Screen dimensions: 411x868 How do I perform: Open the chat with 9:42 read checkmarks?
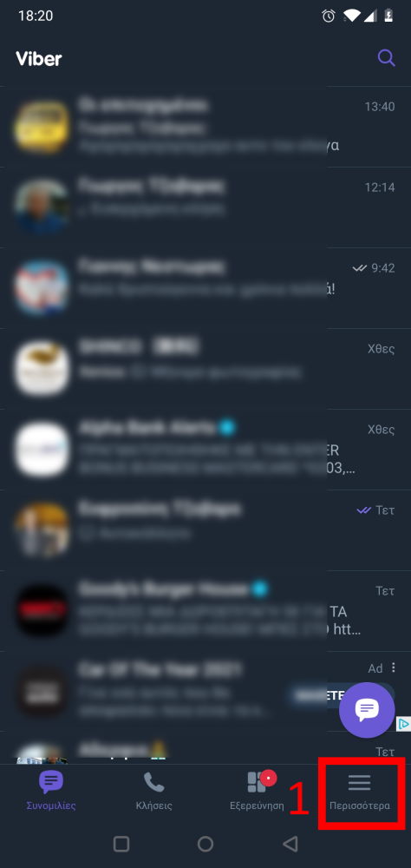pos(205,288)
